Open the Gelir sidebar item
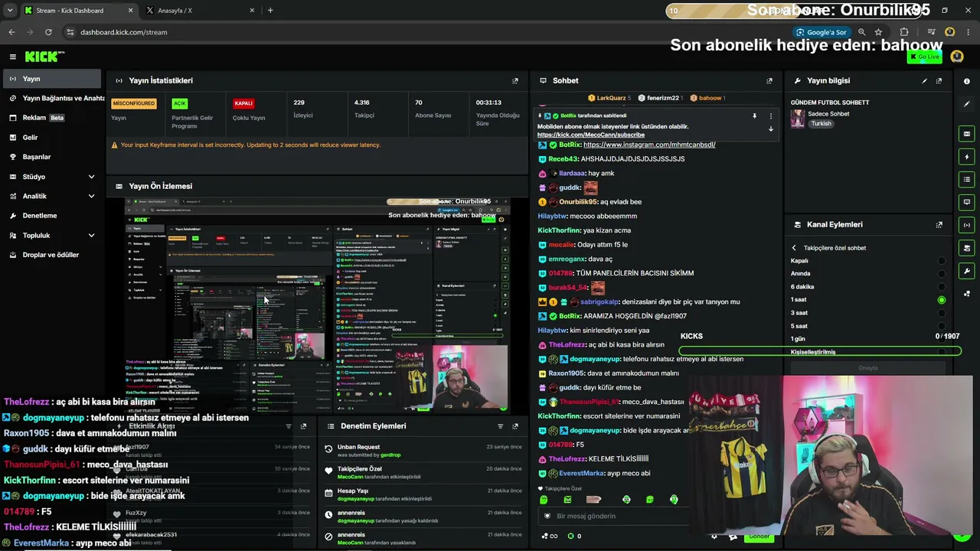The width and height of the screenshot is (980, 551). (x=52, y=138)
